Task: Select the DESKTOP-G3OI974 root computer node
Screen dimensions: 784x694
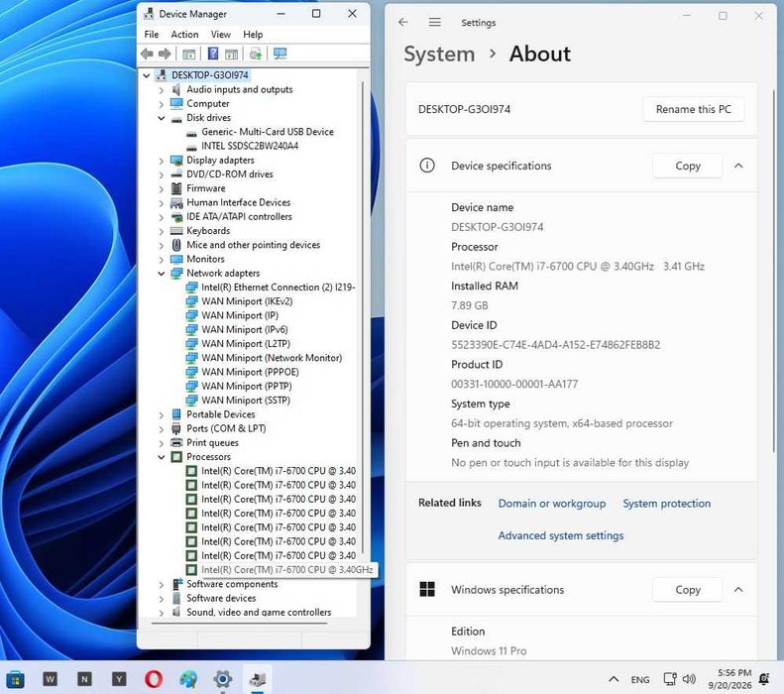Action: (x=209, y=75)
